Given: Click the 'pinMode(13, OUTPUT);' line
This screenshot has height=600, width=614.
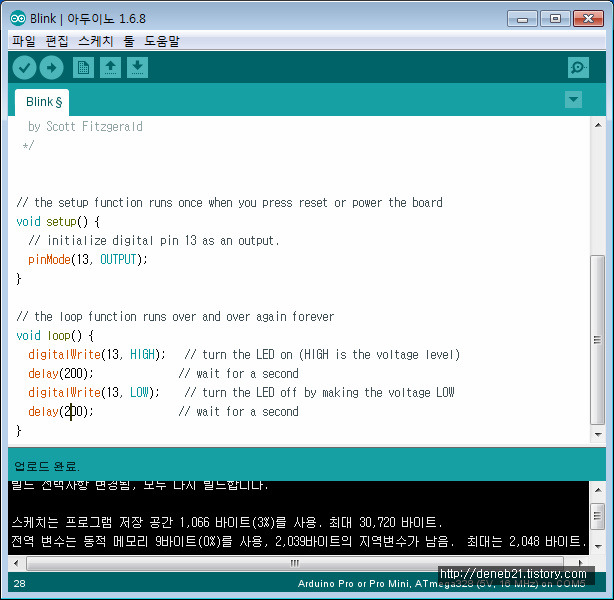Looking at the screenshot, I should pos(87,259).
